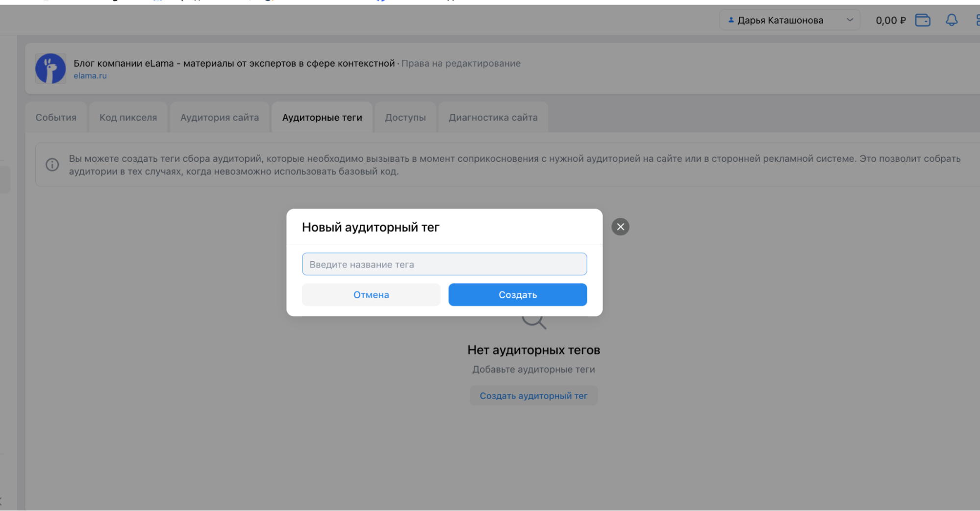Open the elama.ru link
980x511 pixels.
click(x=90, y=76)
